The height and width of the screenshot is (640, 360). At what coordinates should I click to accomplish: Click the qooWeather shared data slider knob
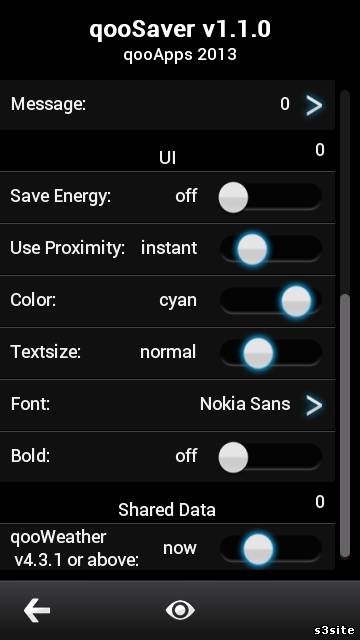click(x=258, y=549)
